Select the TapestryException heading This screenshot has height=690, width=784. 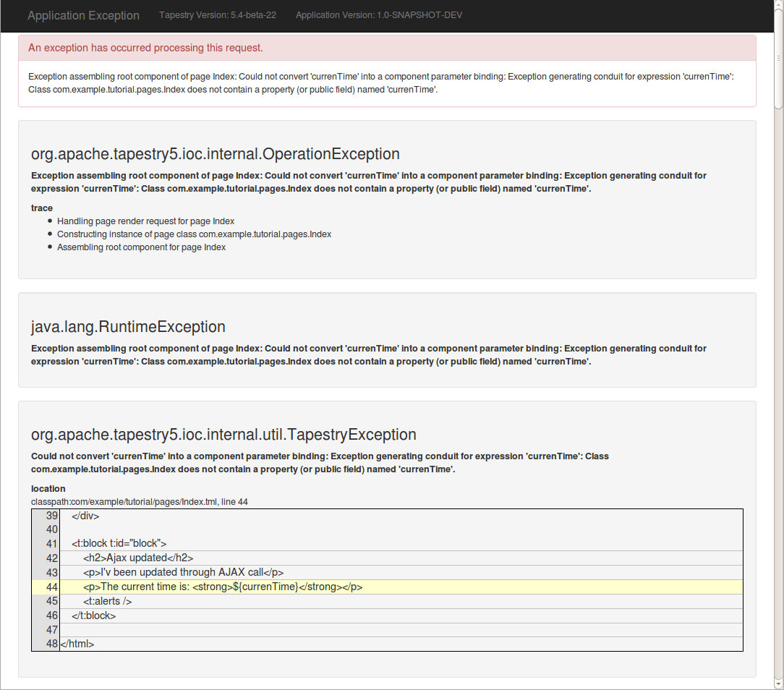pos(223,435)
